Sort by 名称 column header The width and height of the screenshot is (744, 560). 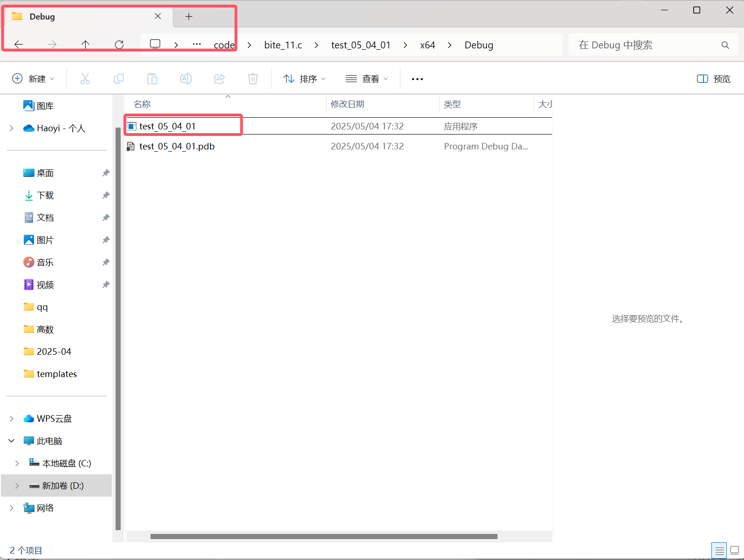click(226, 104)
